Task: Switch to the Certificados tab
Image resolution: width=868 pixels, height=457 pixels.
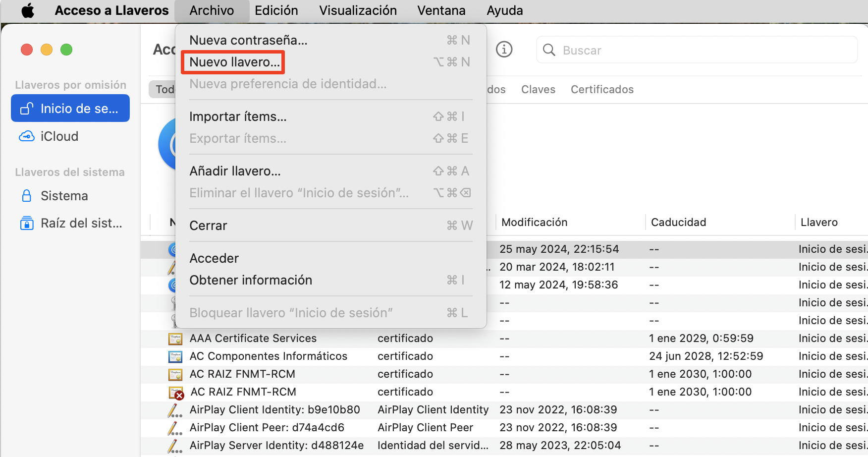Action: point(602,89)
